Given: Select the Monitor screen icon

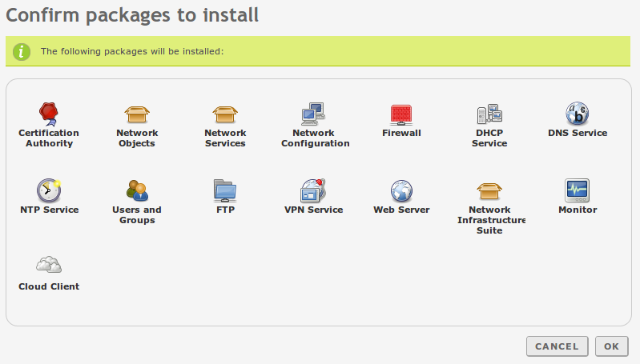Looking at the screenshot, I should [578, 190].
